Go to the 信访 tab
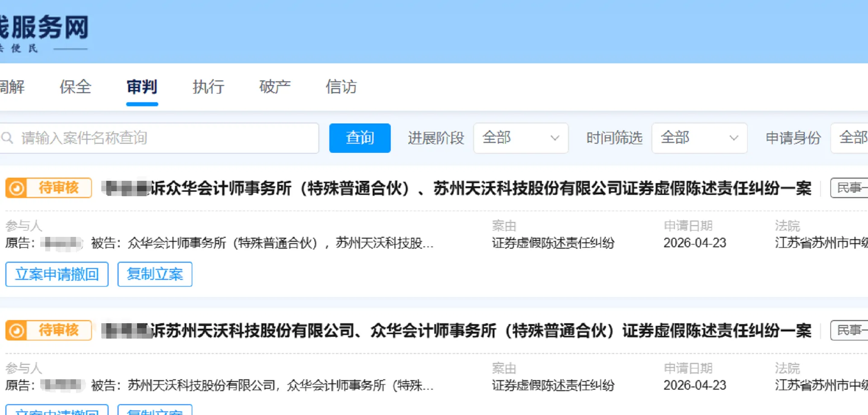868x415 pixels. click(342, 87)
